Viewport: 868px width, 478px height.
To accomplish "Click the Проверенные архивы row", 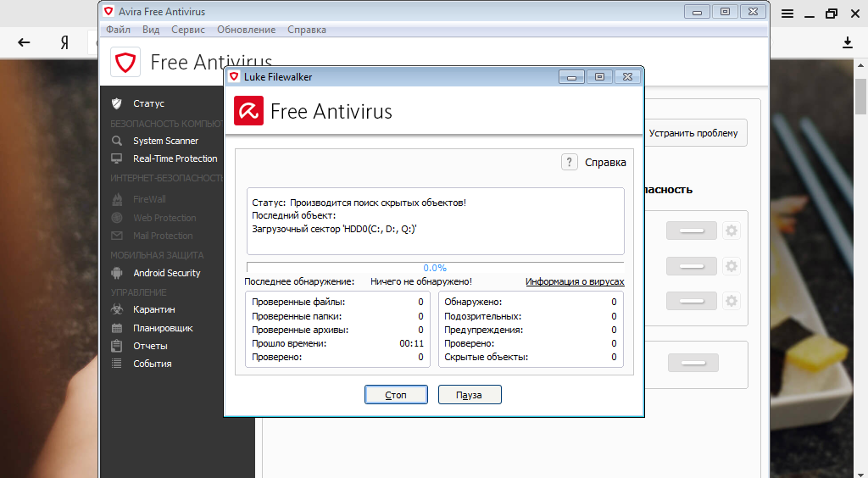I will click(x=337, y=330).
